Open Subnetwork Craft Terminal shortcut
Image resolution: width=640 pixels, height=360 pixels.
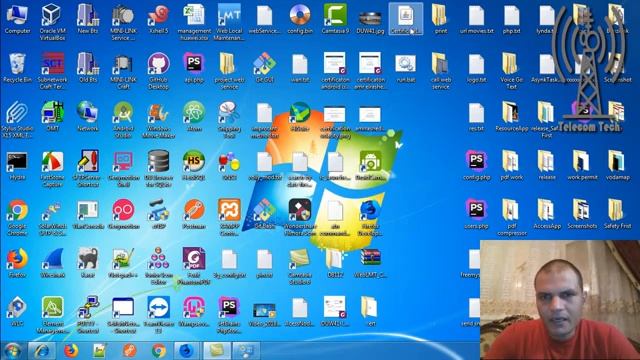click(52, 71)
